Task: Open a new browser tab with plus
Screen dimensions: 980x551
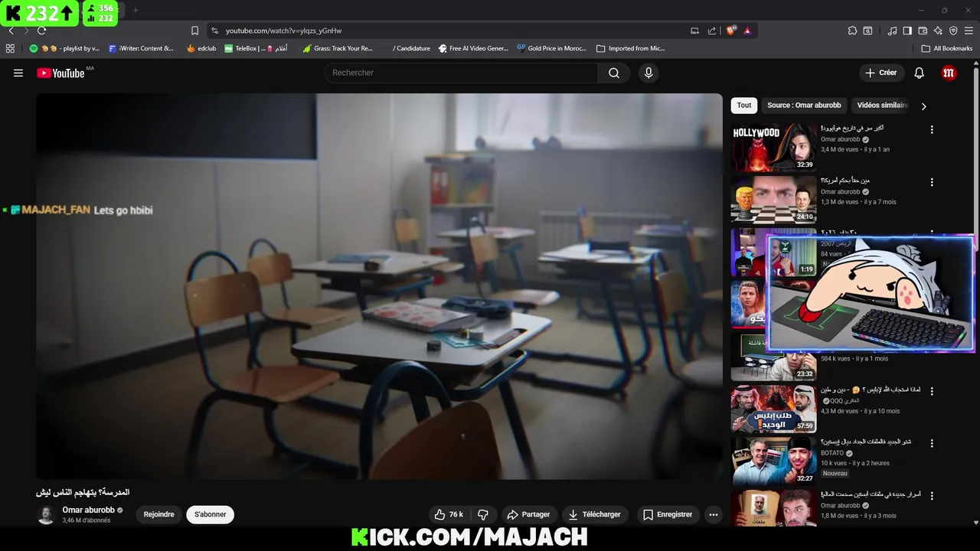Action: point(136,10)
